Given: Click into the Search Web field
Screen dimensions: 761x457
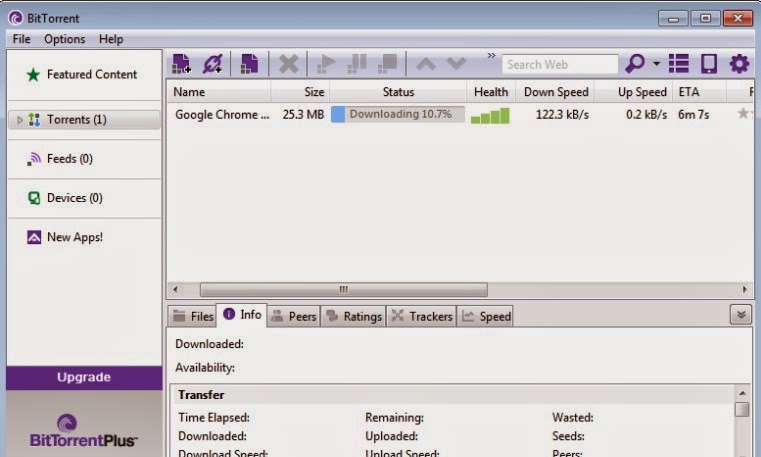Looking at the screenshot, I should point(560,64).
